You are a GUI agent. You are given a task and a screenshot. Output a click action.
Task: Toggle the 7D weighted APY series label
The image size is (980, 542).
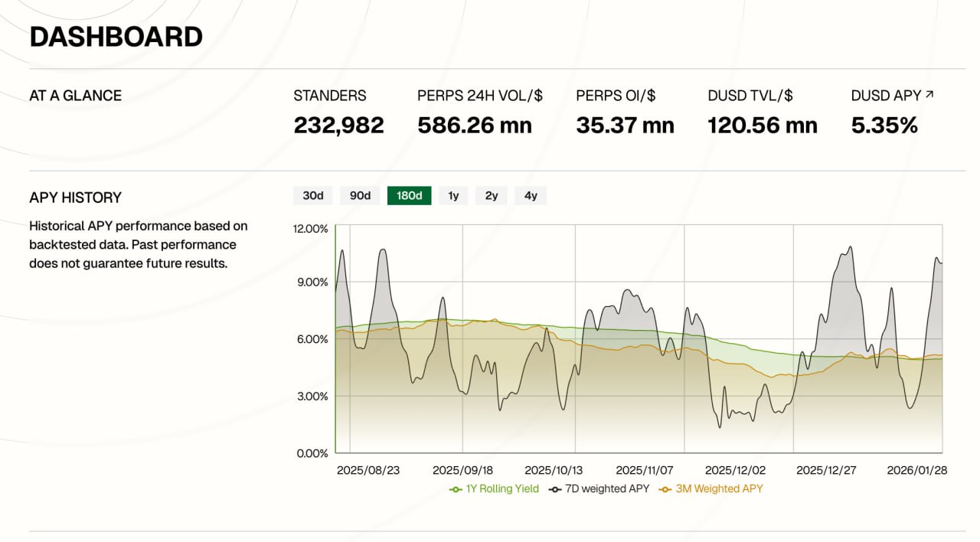[x=607, y=489]
